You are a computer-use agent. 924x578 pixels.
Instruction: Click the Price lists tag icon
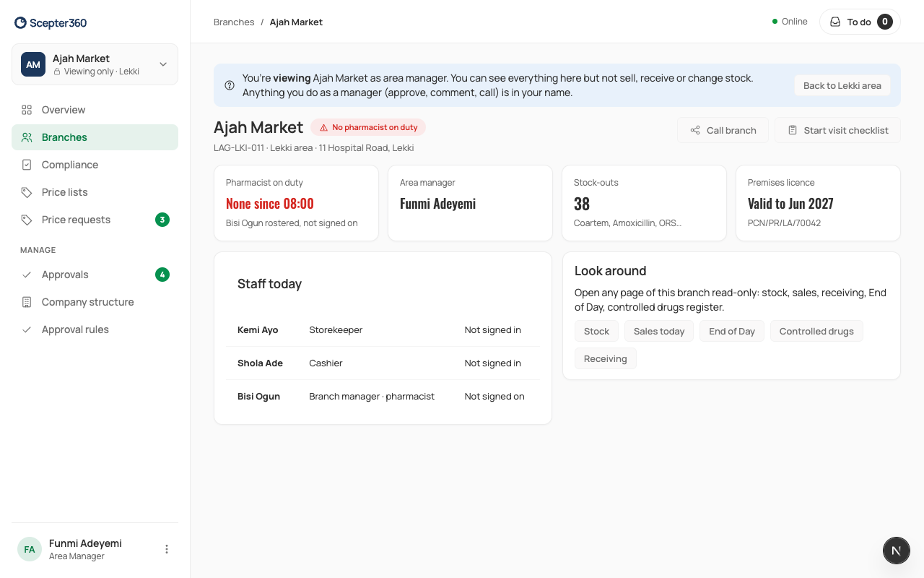coord(27,192)
